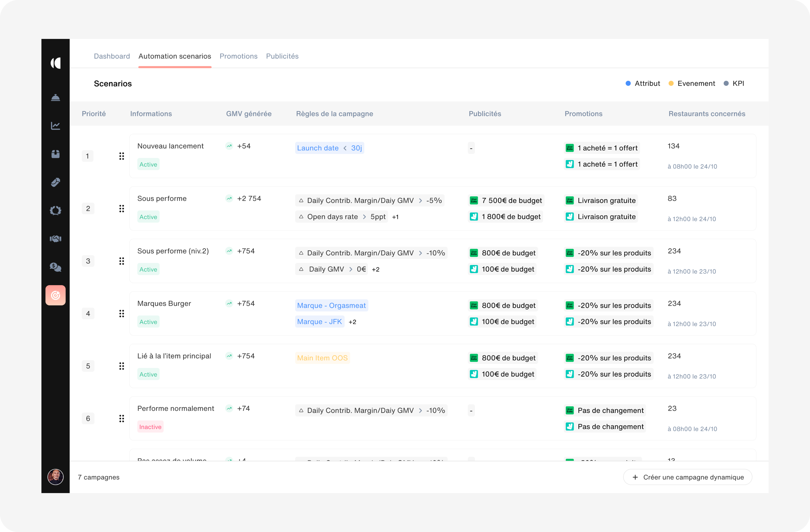Open the dollar chat bubbles icon
Screen dimensions: 810x532
[55, 267]
